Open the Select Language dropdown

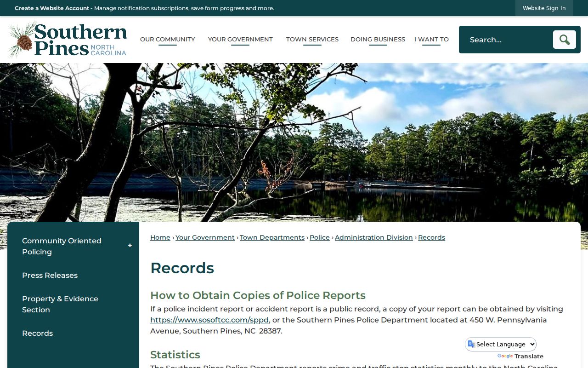click(x=501, y=344)
